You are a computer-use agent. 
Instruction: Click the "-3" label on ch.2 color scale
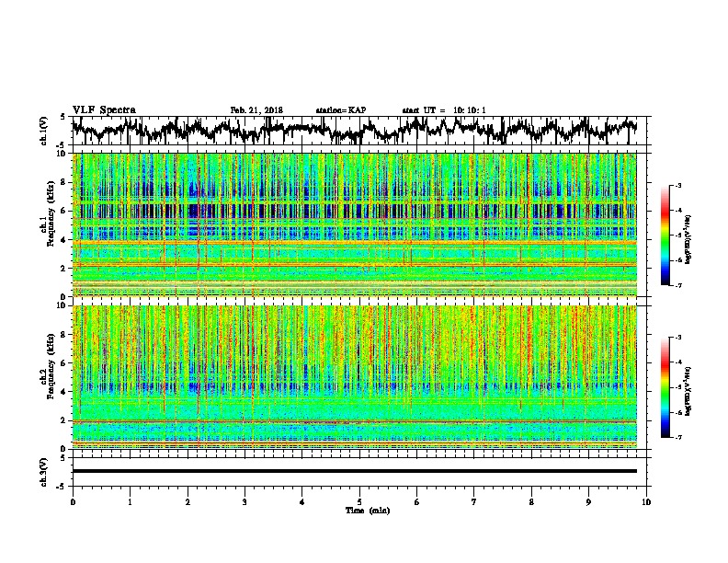[x=678, y=338]
